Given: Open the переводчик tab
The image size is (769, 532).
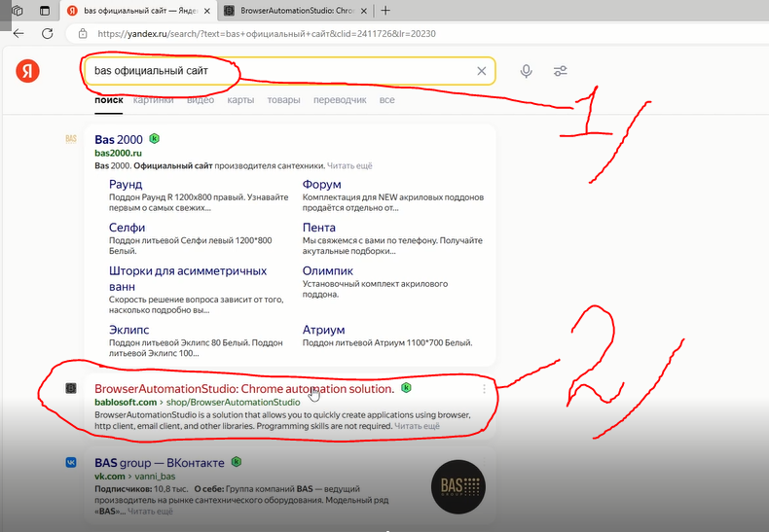Looking at the screenshot, I should point(340,100).
